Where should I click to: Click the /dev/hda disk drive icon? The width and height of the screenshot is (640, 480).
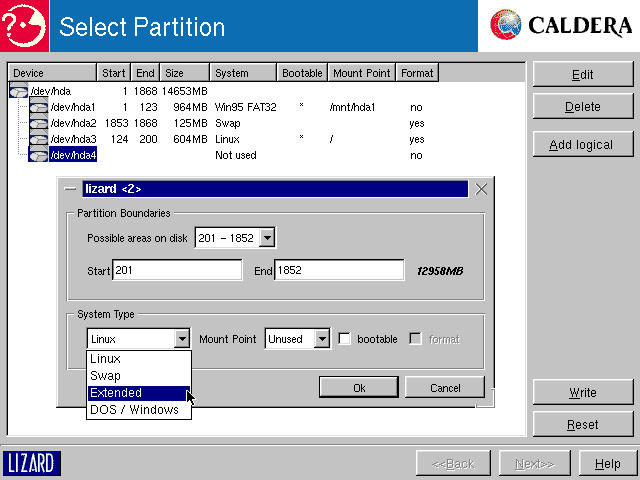(x=19, y=91)
